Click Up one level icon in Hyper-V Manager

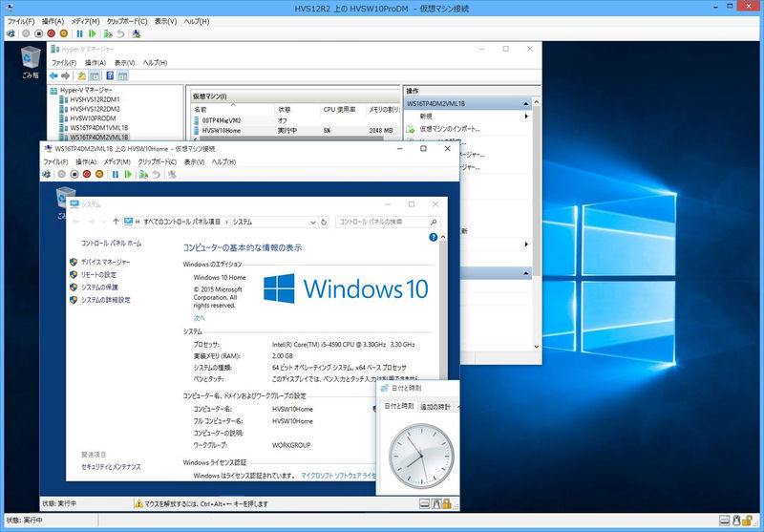point(82,76)
